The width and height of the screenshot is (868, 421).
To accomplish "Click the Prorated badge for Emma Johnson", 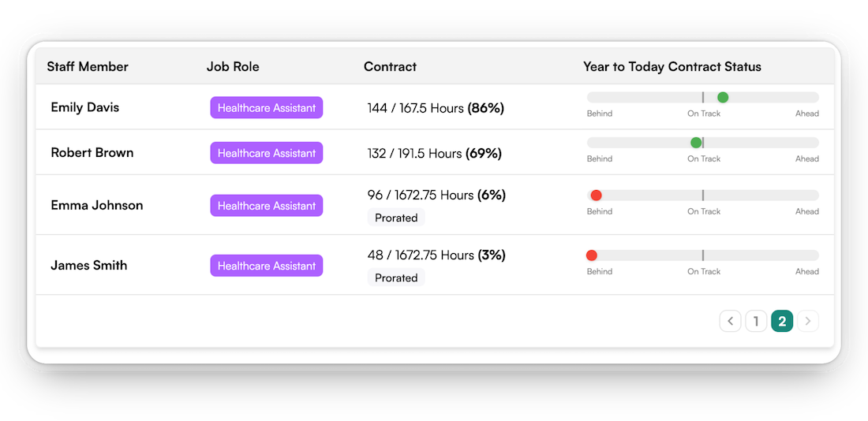I will pyautogui.click(x=396, y=218).
